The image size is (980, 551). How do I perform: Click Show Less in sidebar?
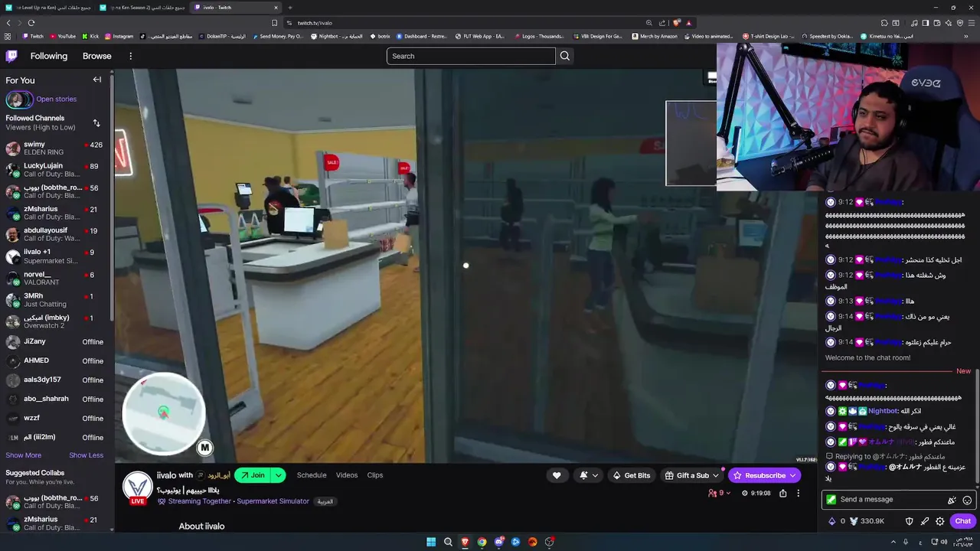86,455
